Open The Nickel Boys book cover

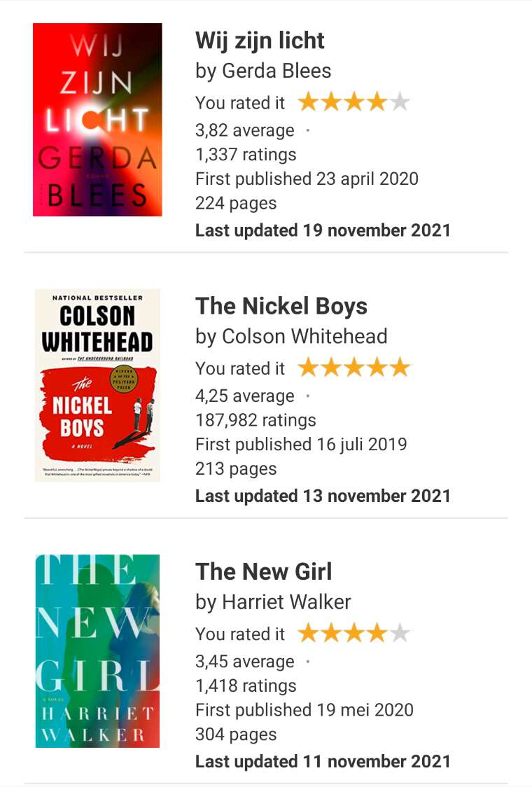(97, 385)
